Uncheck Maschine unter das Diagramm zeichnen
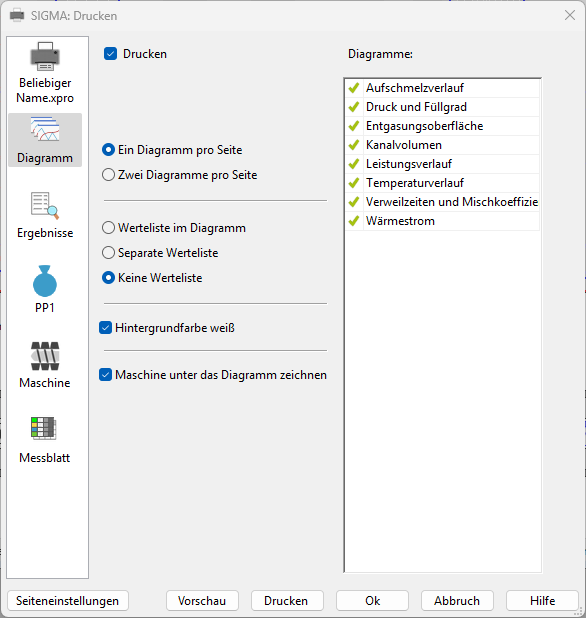The image size is (586, 618). pos(105,374)
